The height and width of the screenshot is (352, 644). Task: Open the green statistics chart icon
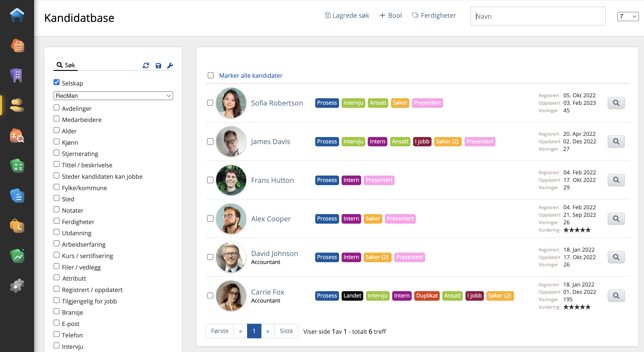pyautogui.click(x=17, y=256)
